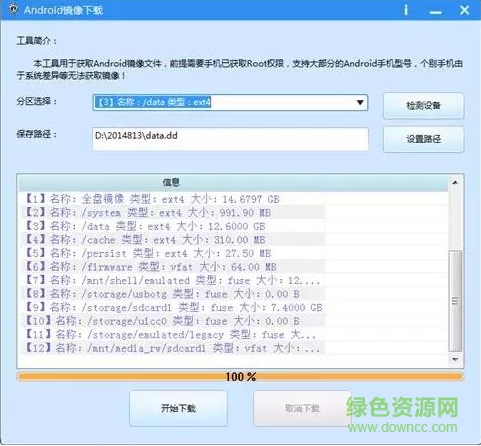Focus the 保存路径 field with D:\2014813\data.dd
481x446 pixels.
[x=230, y=139]
